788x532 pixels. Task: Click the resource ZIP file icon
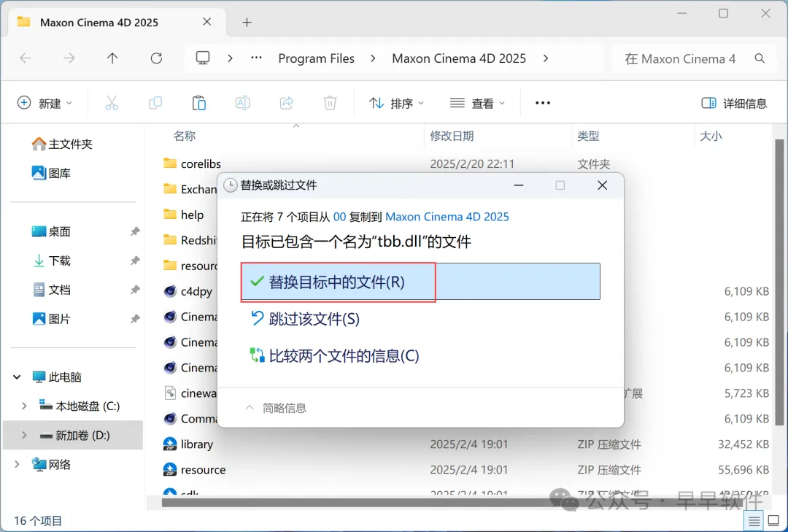click(x=170, y=470)
